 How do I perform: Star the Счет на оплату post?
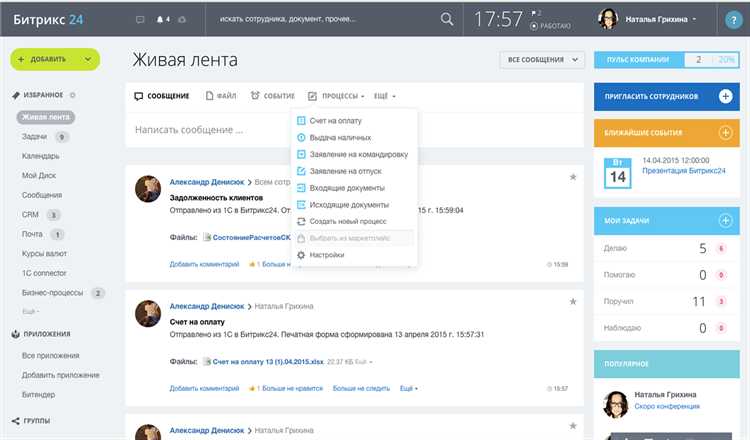(573, 302)
